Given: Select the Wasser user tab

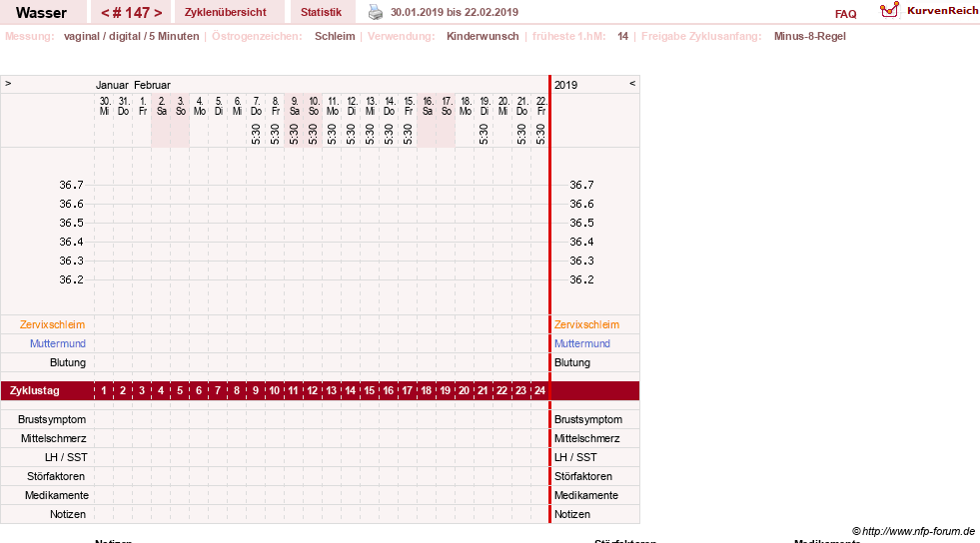Looking at the screenshot, I should [41, 13].
